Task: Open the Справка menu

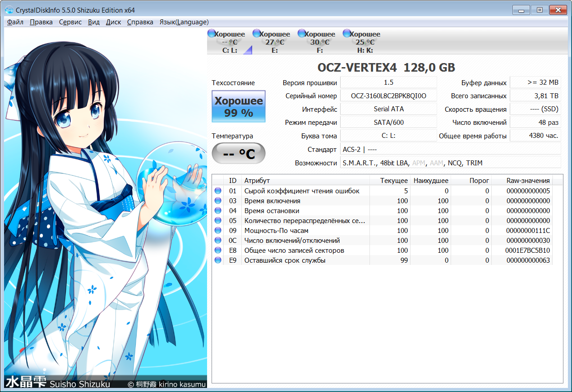Action: click(x=140, y=22)
